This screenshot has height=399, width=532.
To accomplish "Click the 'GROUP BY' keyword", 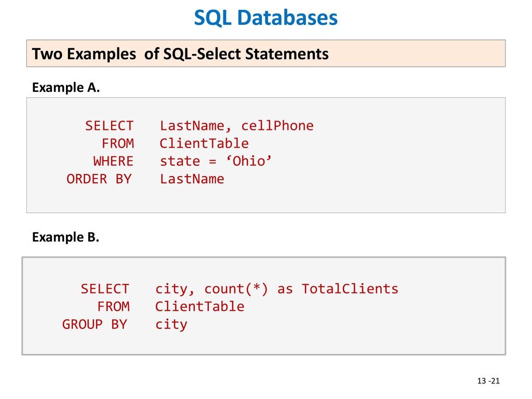I will click(95, 324).
